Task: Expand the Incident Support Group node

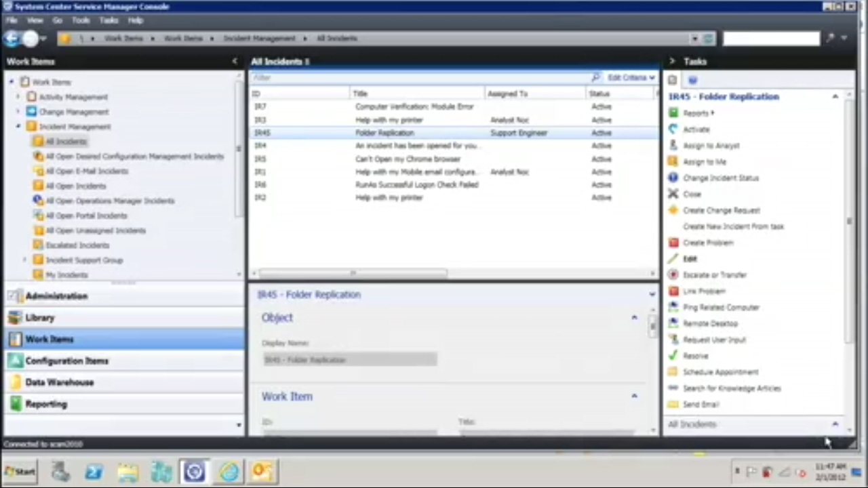Action: (25, 260)
